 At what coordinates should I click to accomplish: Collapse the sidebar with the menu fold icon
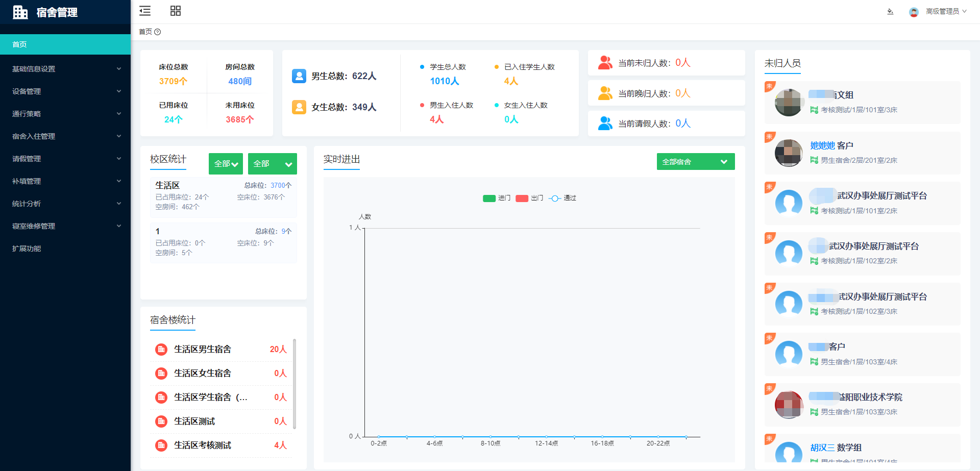[145, 11]
